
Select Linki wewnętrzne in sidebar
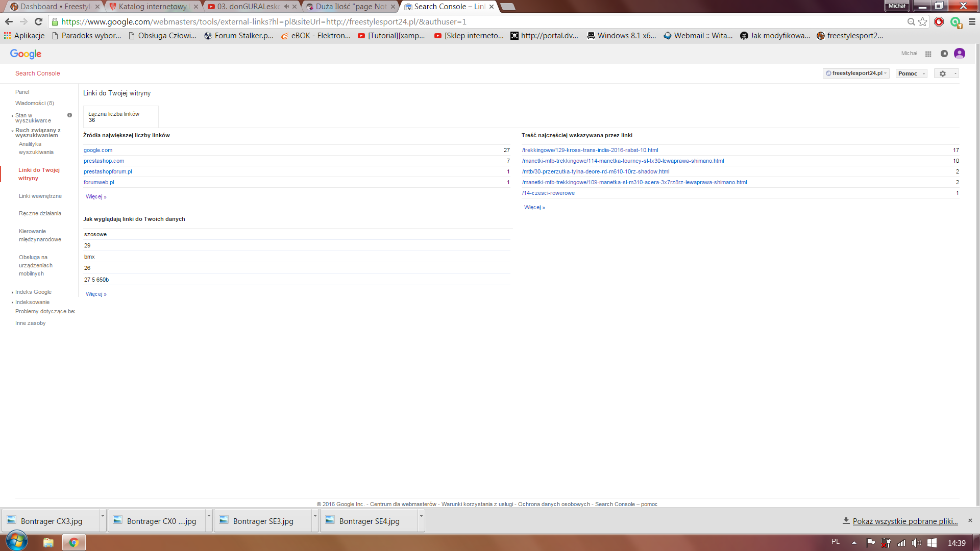pos(40,196)
